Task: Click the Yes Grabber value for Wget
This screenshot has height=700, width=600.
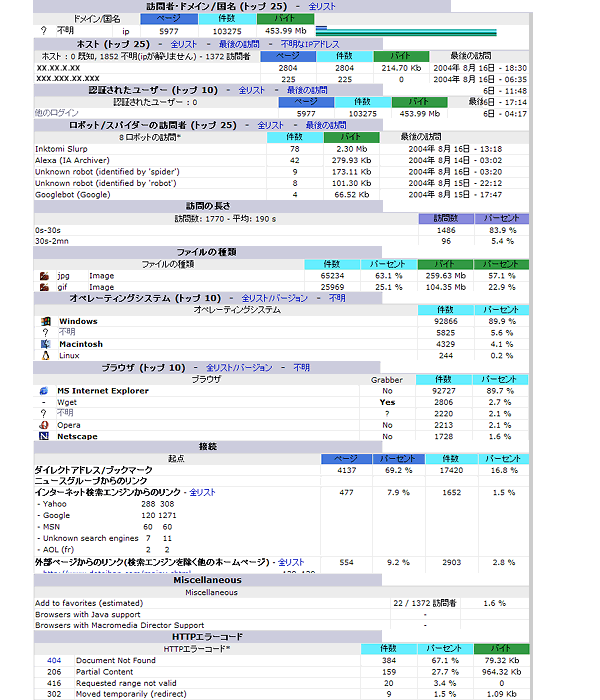Action: click(x=387, y=402)
